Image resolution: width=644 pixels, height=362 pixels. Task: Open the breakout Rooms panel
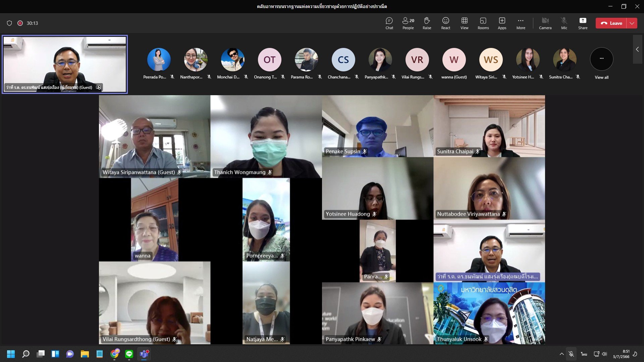[483, 23]
